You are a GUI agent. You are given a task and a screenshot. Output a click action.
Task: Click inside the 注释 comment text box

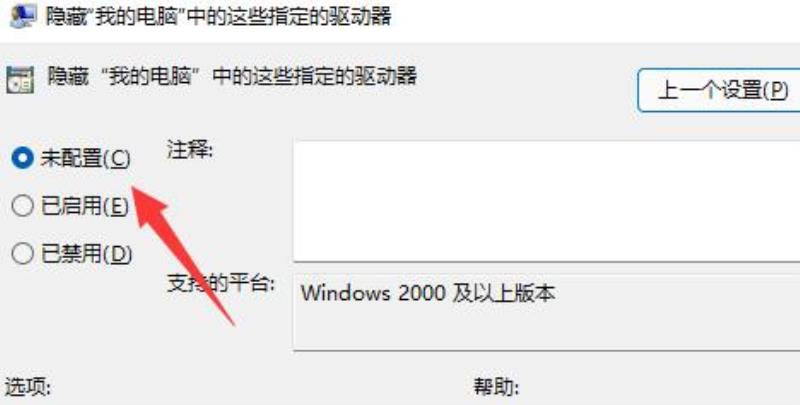click(x=546, y=199)
